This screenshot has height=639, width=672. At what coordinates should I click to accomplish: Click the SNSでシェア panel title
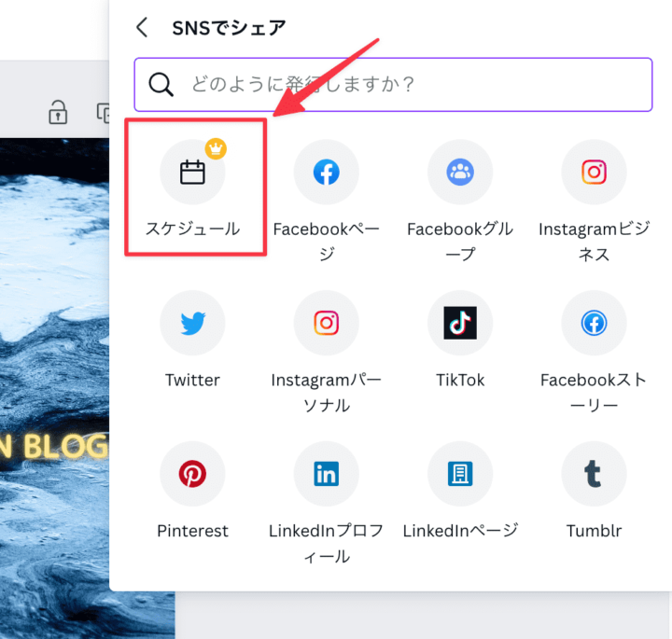click(229, 28)
